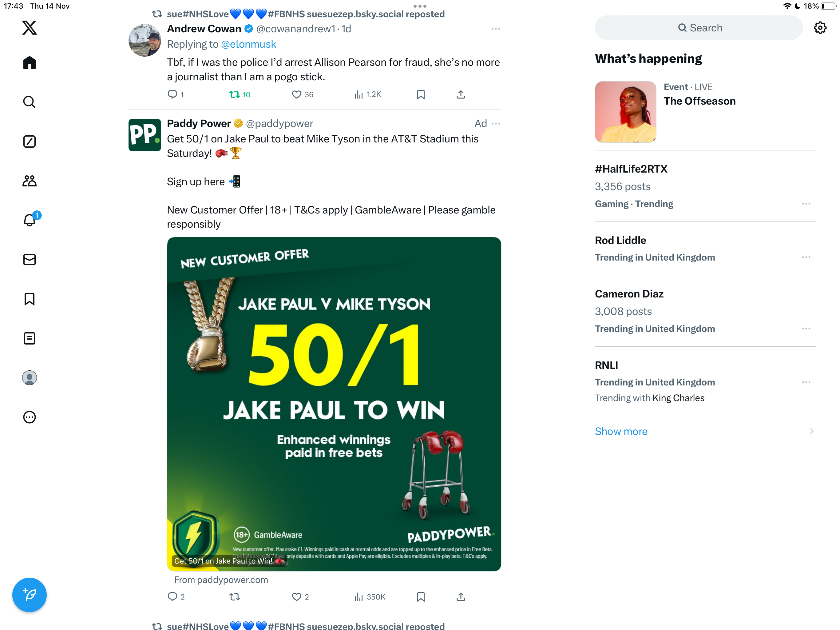This screenshot has height=630, width=840.
Task: Open search settings gear icon
Action: point(820,28)
